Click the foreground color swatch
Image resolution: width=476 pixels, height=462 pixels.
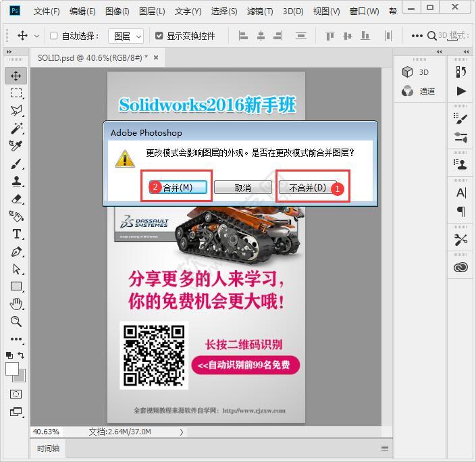[x=12, y=368]
